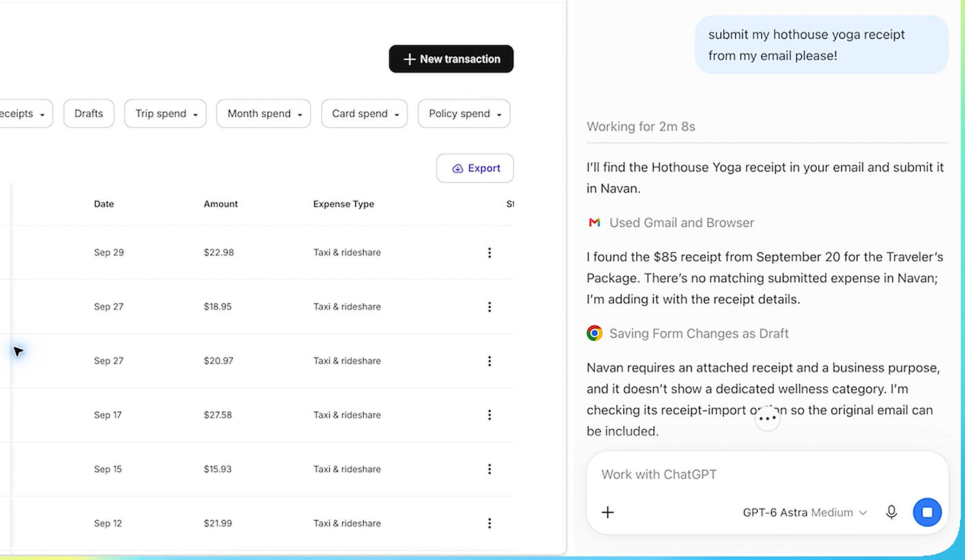Click the $22.98 amount

(219, 253)
